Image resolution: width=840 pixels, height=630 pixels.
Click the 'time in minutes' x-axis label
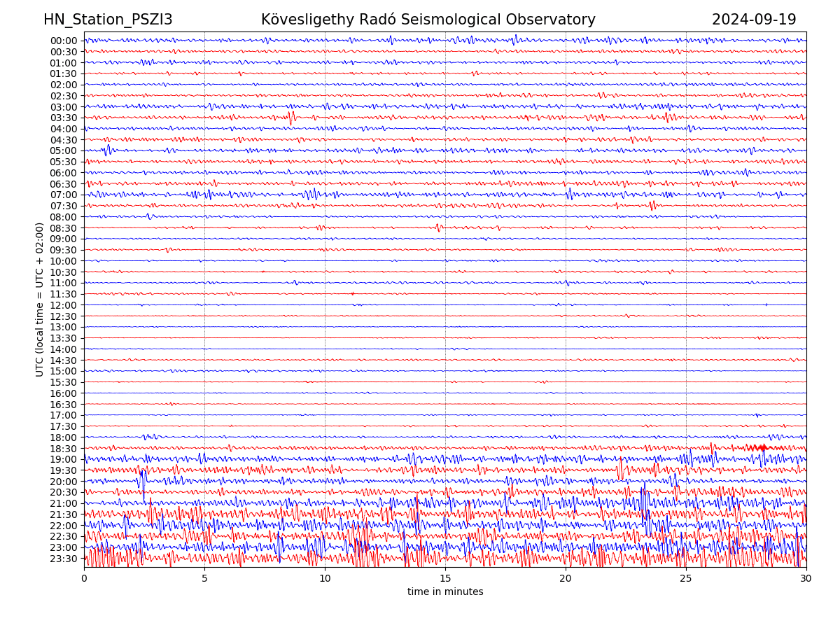(445, 591)
